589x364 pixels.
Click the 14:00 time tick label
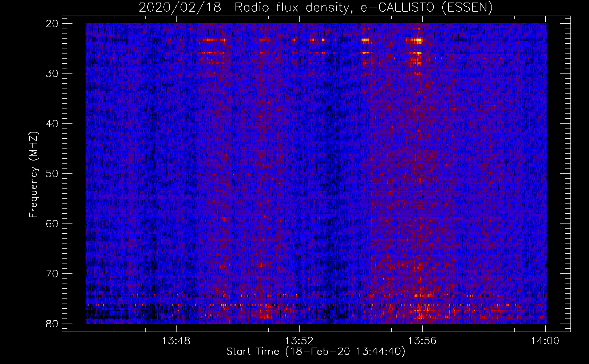click(545, 341)
